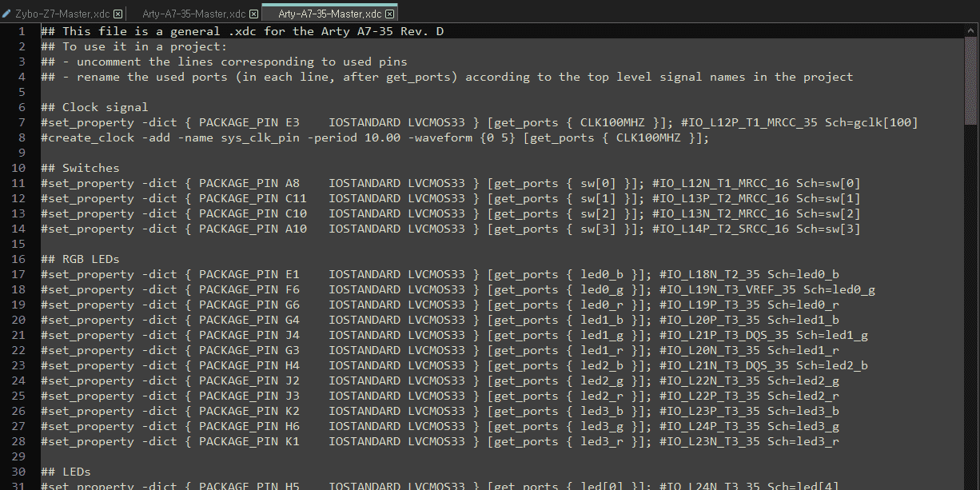
Task: Click 'PACKAGE_PIN C11' on line 12
Action: (x=253, y=198)
